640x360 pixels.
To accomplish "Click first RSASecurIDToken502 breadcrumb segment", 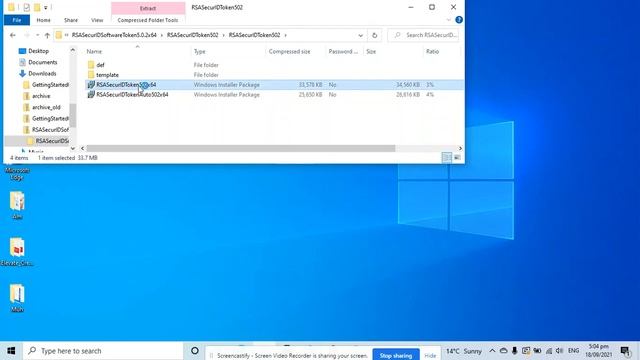I will tap(192, 35).
